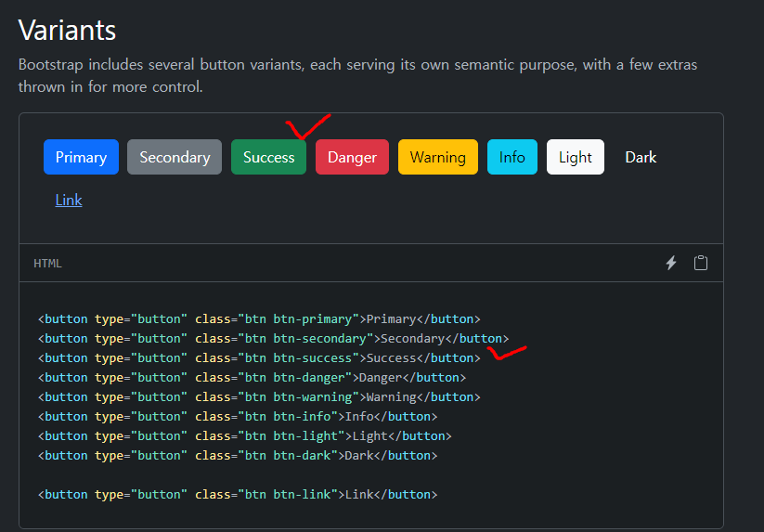Screen dimensions: 764x532
Task: Click the code line containing btn-success
Action: 259,358
